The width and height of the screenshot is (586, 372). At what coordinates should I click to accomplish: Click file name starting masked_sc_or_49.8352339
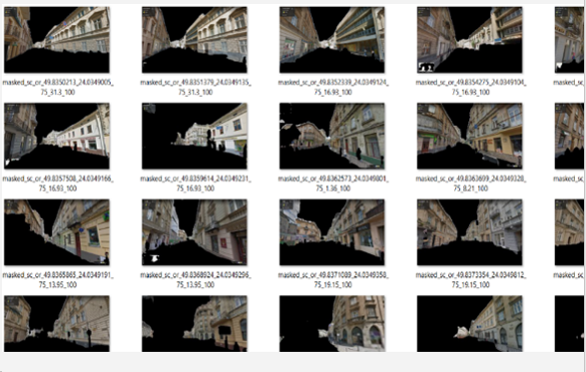[x=333, y=87]
